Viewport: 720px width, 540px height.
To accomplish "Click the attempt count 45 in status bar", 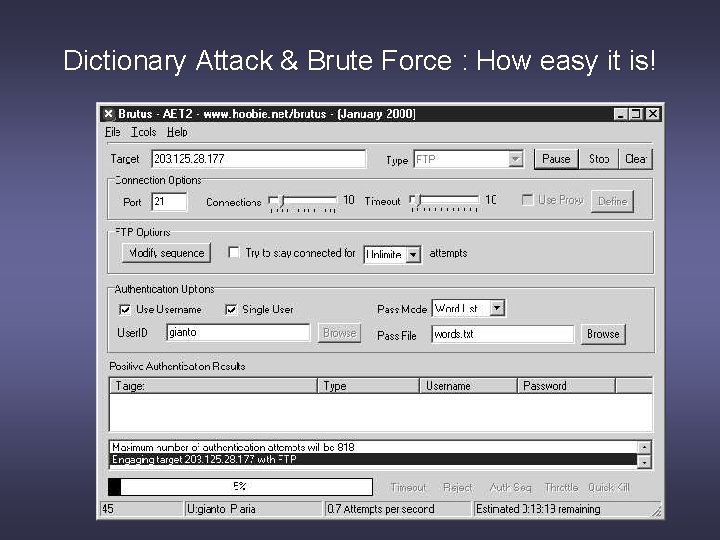I will click(141, 509).
